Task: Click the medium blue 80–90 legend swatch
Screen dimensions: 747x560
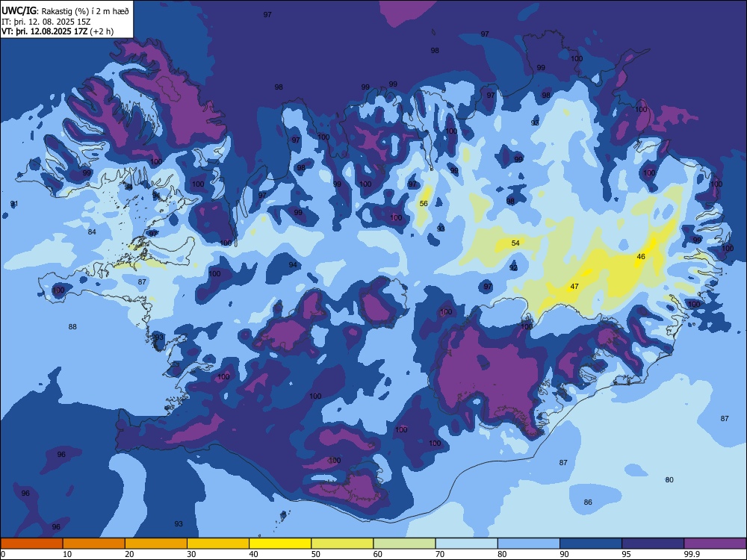Action: 529,544
